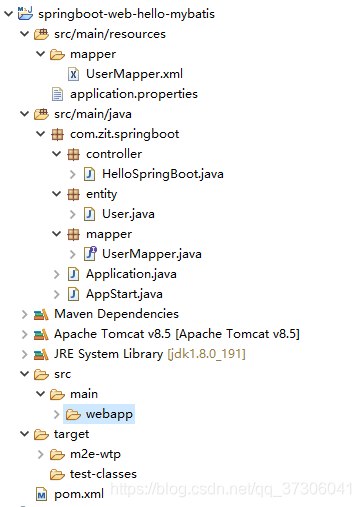Click the entity package icon
Viewport: 361px width, 507px height.
tap(73, 194)
